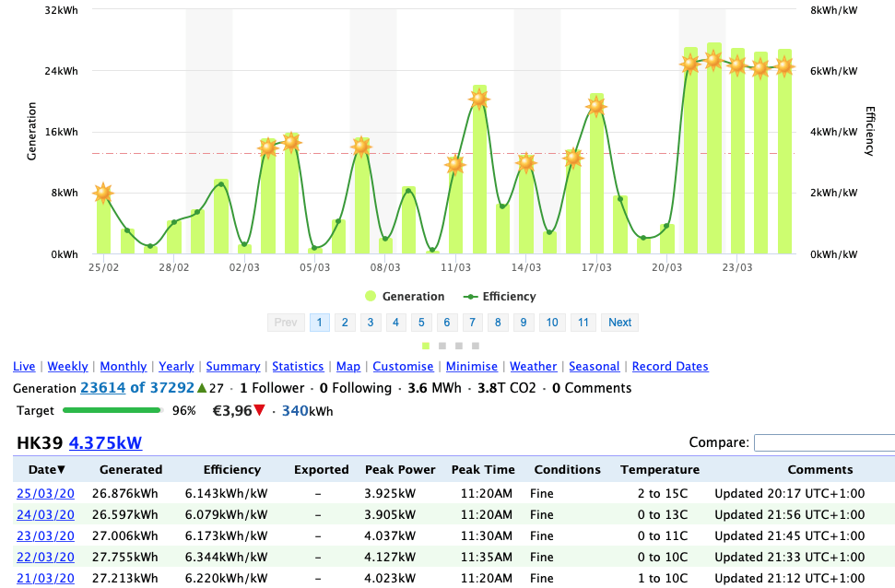Image resolution: width=895 pixels, height=588 pixels.
Task: Open page 8 in pagination
Action: 498,322
